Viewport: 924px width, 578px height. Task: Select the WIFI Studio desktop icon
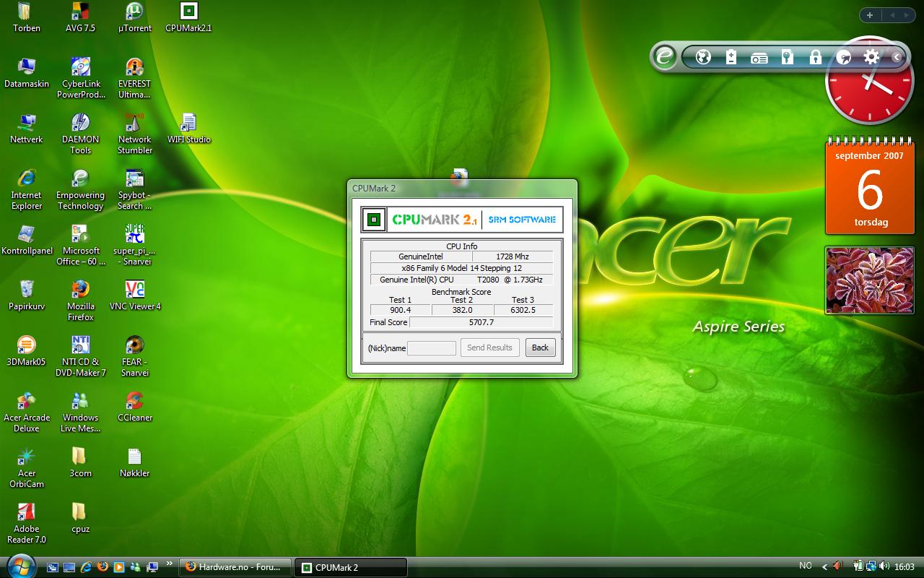[188, 129]
